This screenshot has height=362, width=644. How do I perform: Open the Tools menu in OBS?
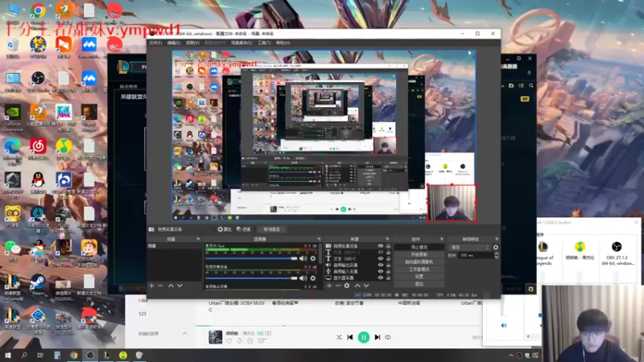point(264,43)
